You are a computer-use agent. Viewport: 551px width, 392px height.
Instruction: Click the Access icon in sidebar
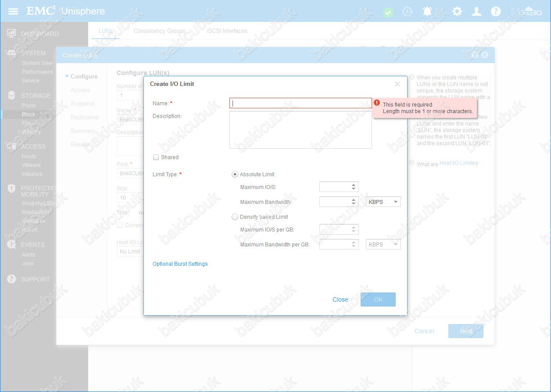pos(12,146)
